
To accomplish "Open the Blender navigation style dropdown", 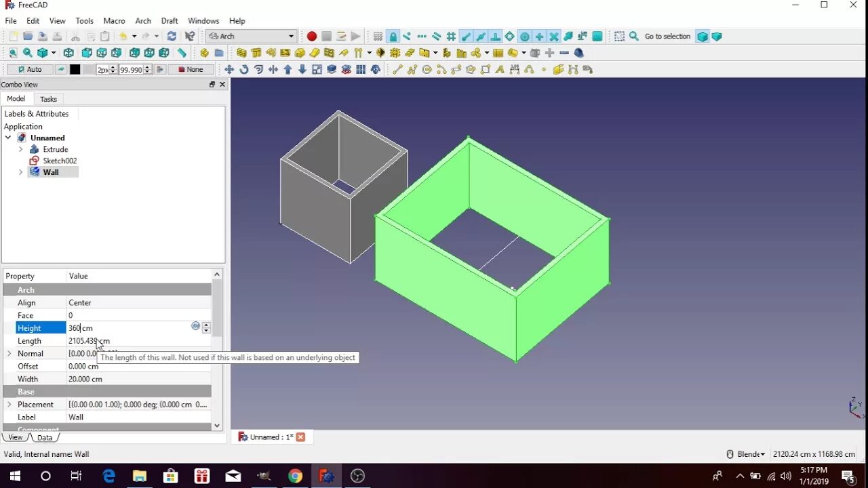I will (x=751, y=454).
